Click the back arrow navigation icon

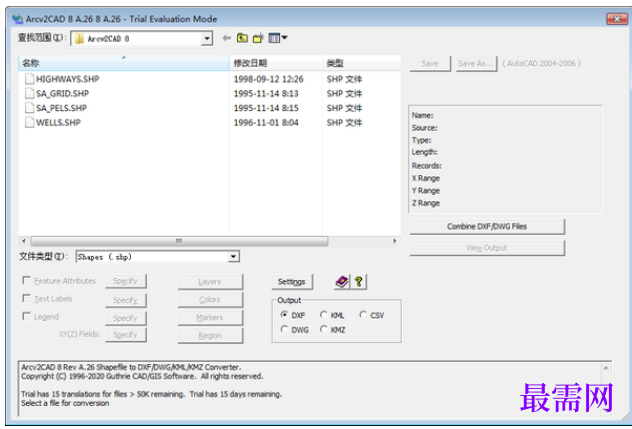coord(227,38)
